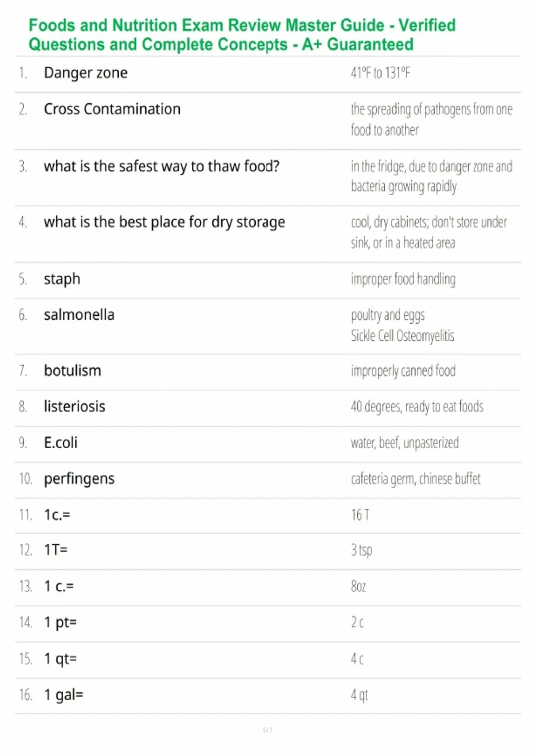Select the 'Danger zone' term
The image size is (534, 756).
(x=85, y=72)
